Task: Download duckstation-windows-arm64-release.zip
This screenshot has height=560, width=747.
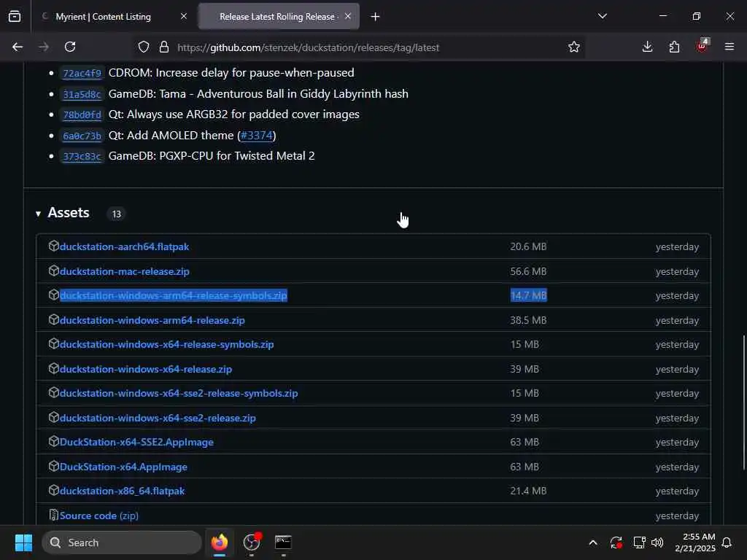Action: [x=152, y=321]
